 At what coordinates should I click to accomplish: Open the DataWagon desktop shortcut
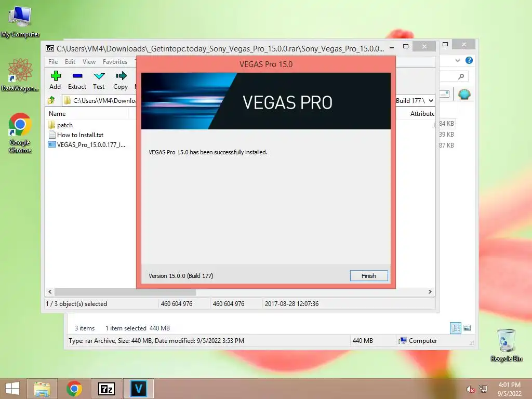pyautogui.click(x=20, y=75)
